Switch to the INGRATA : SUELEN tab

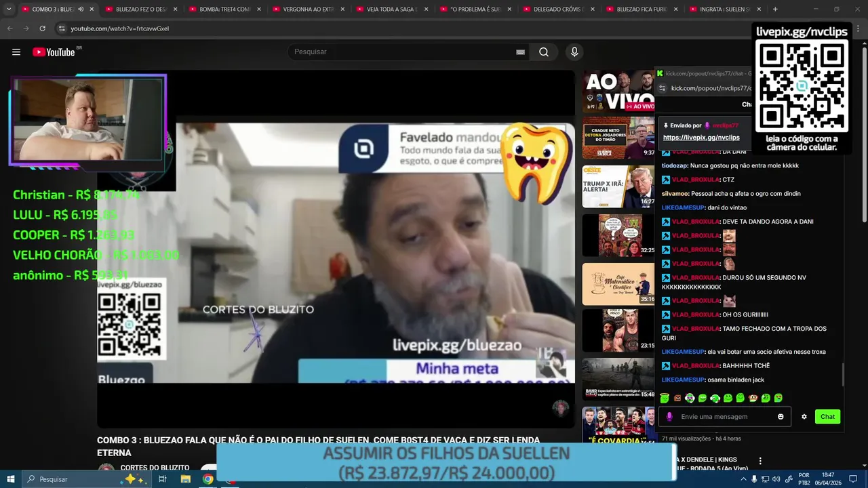[725, 9]
